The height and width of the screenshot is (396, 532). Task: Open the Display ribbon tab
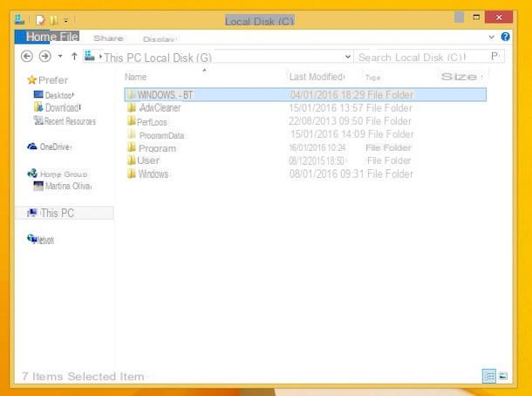[159, 39]
